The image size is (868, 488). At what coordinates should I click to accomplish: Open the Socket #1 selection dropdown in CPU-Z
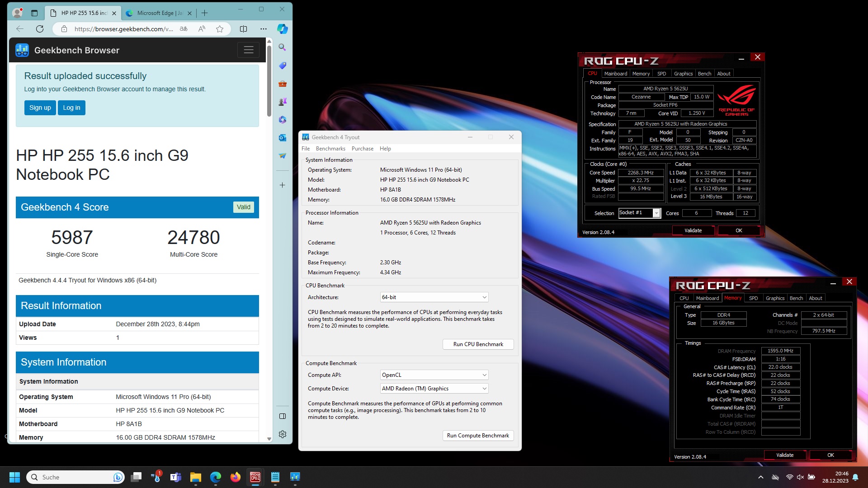[640, 213]
